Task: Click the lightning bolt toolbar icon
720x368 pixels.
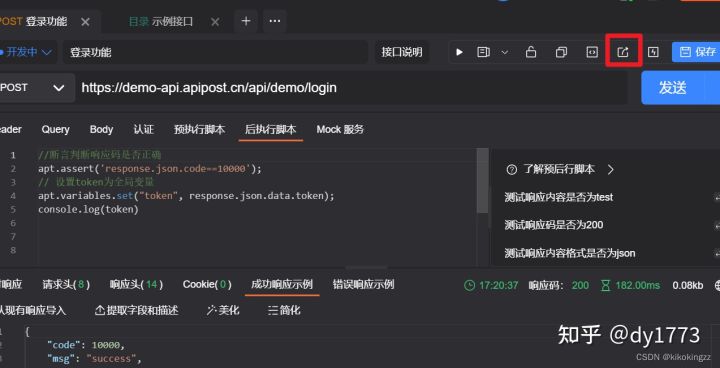Action: [x=653, y=52]
